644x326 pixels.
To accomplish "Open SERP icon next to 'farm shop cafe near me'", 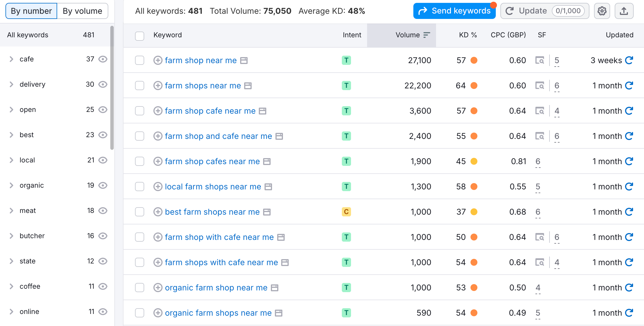I will (x=263, y=111).
